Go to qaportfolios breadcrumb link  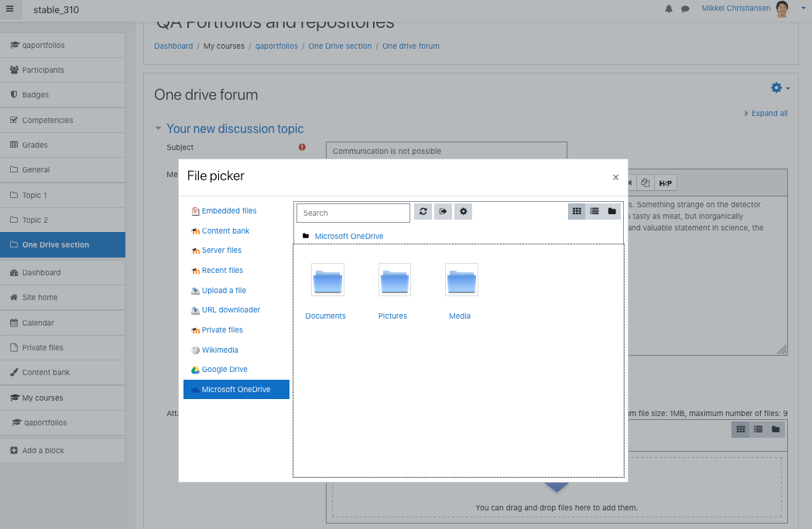coord(276,46)
